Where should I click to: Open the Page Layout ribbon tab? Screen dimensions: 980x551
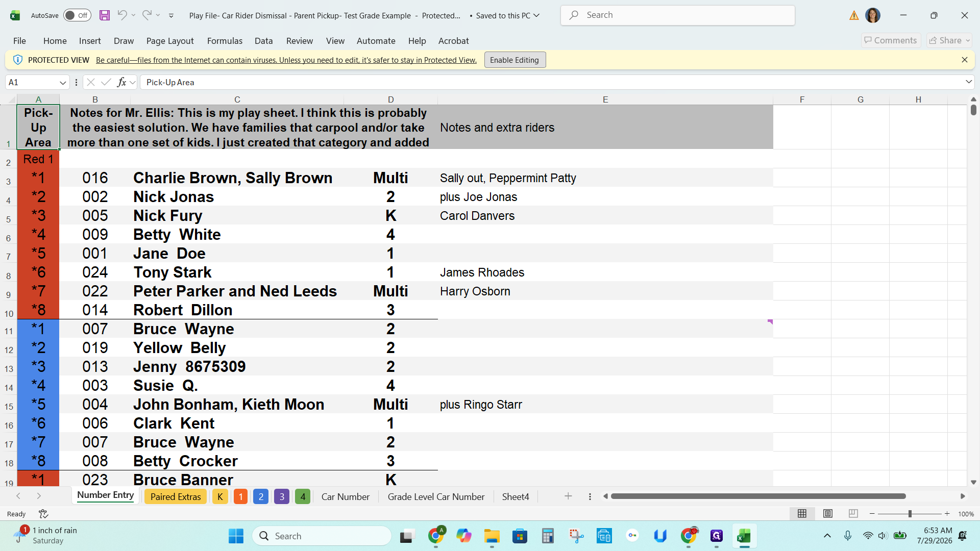[x=170, y=41]
